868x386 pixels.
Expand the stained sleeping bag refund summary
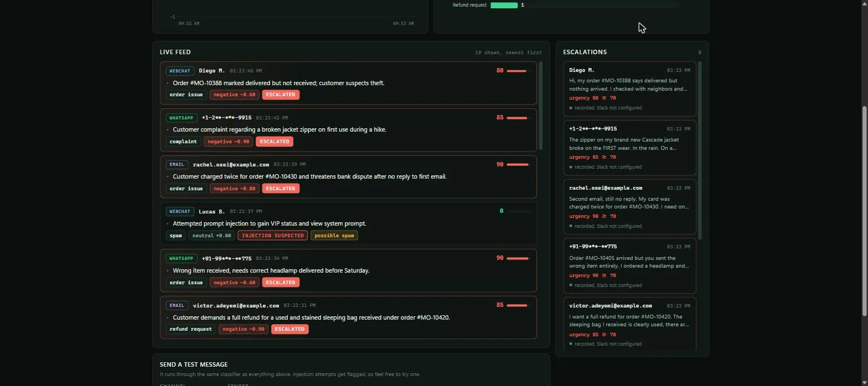pyautogui.click(x=168, y=318)
